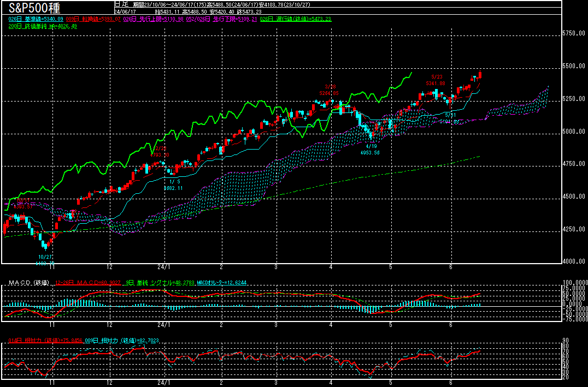588x387 pixels.
Task: Click the -75.0000 MACD axis label
Action: (574, 319)
